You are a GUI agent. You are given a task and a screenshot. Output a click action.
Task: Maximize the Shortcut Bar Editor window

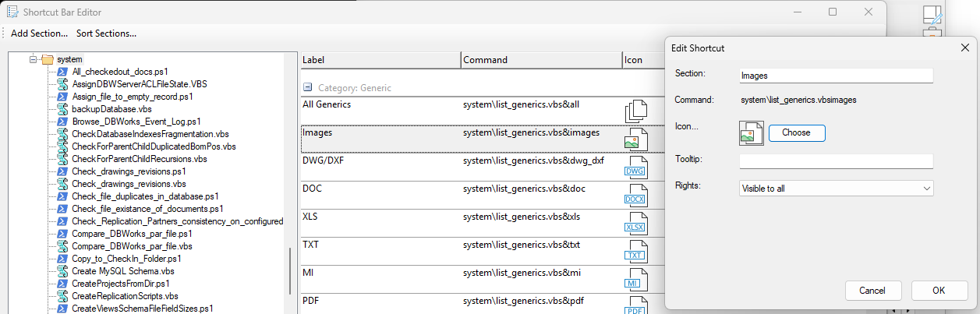tap(833, 12)
